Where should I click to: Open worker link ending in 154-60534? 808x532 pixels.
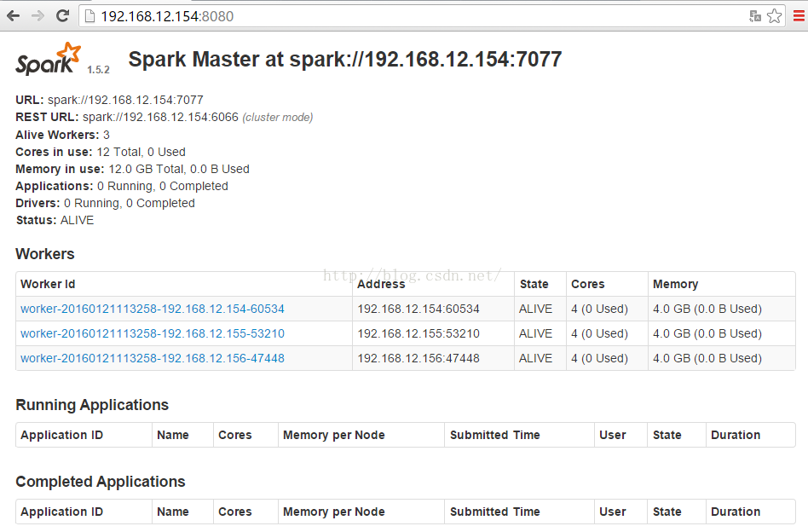[153, 309]
